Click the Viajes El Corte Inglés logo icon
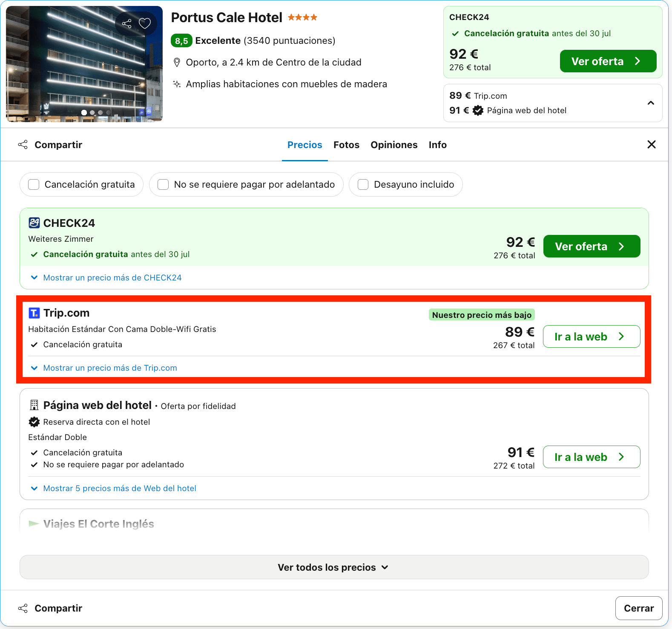This screenshot has width=672, height=629. pos(34,523)
